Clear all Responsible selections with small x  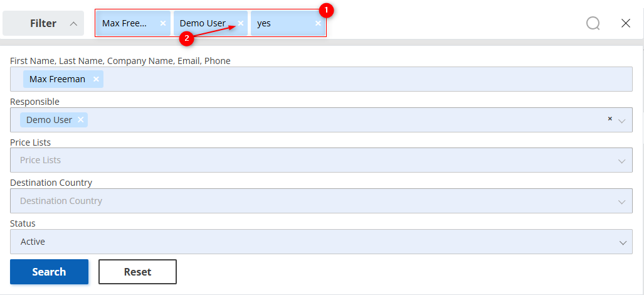(610, 119)
